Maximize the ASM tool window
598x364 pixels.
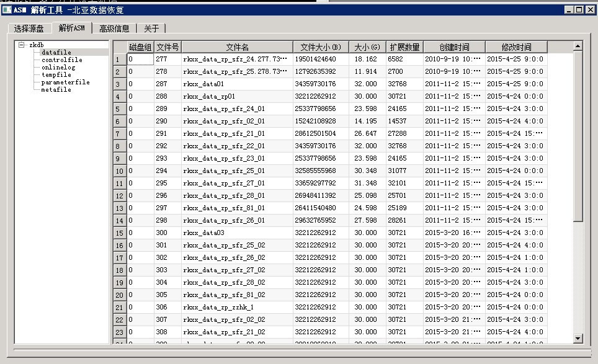[579, 9]
